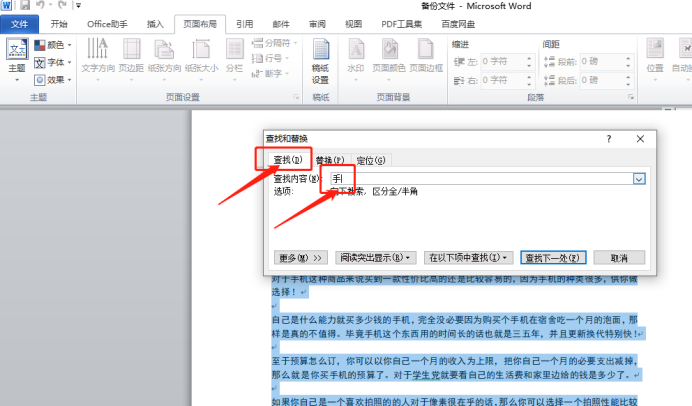
Task: Click Undo icon in Quick Access Toolbar
Action: click(40, 5)
